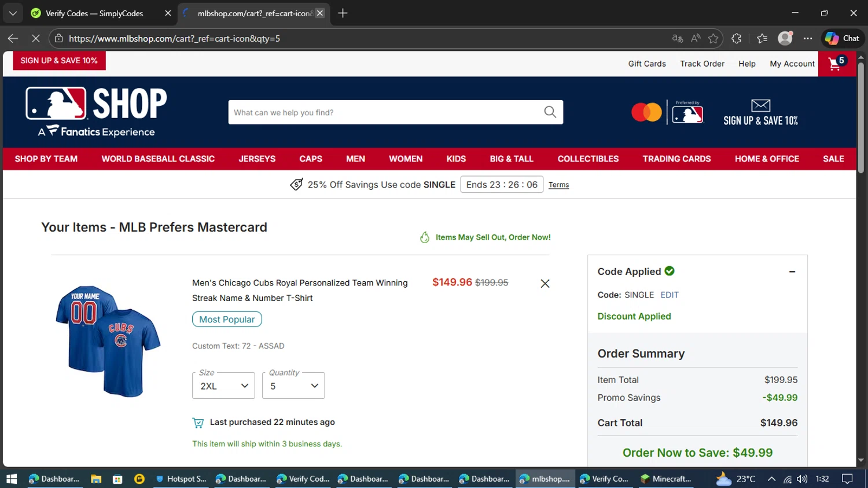The width and height of the screenshot is (868, 488).
Task: Open Hotspot Shield taskbar item
Action: pyautogui.click(x=181, y=479)
